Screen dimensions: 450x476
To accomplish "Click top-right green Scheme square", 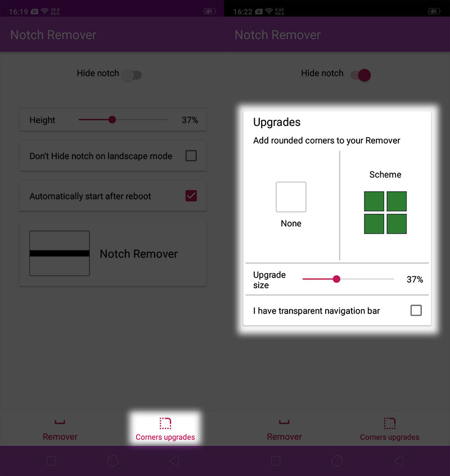I will [x=397, y=201].
